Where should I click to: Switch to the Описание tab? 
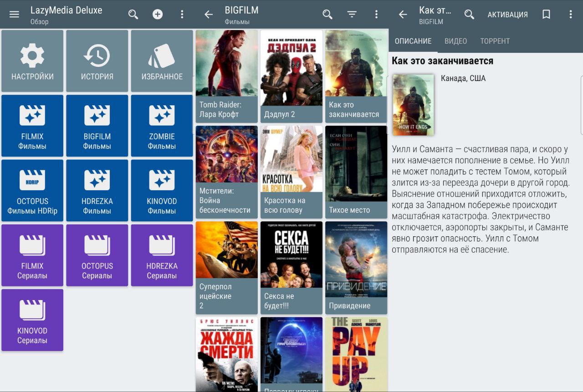click(413, 41)
